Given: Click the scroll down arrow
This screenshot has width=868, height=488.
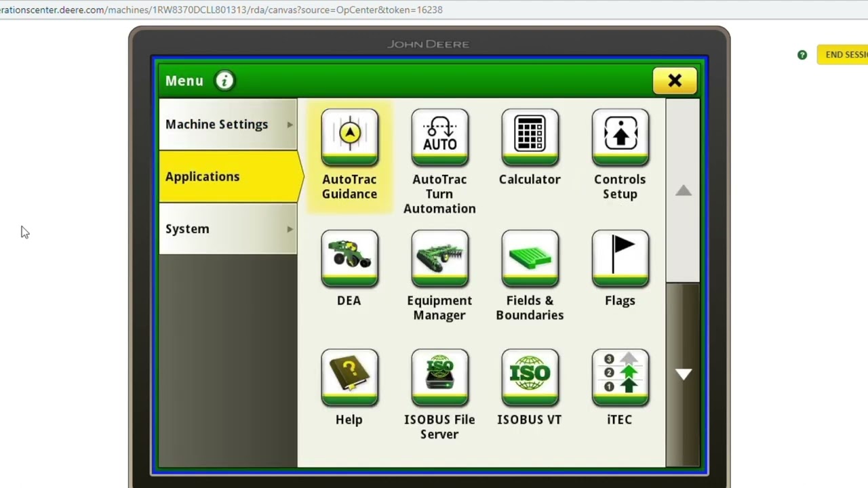Looking at the screenshot, I should [x=683, y=374].
